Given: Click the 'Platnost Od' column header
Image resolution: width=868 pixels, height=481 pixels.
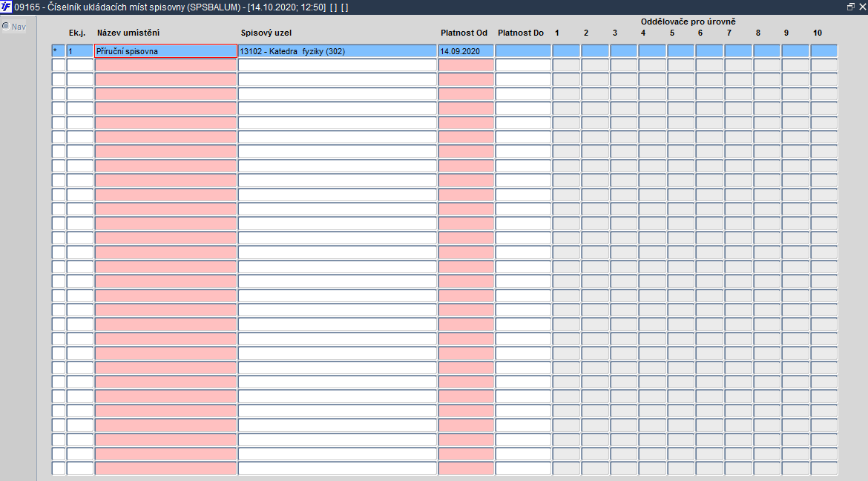Looking at the screenshot, I should pos(464,33).
